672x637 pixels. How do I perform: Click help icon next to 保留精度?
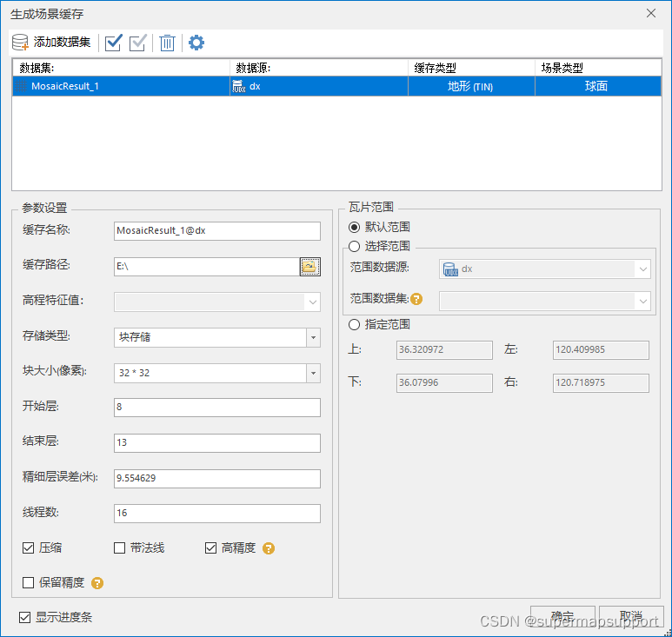pyautogui.click(x=97, y=583)
